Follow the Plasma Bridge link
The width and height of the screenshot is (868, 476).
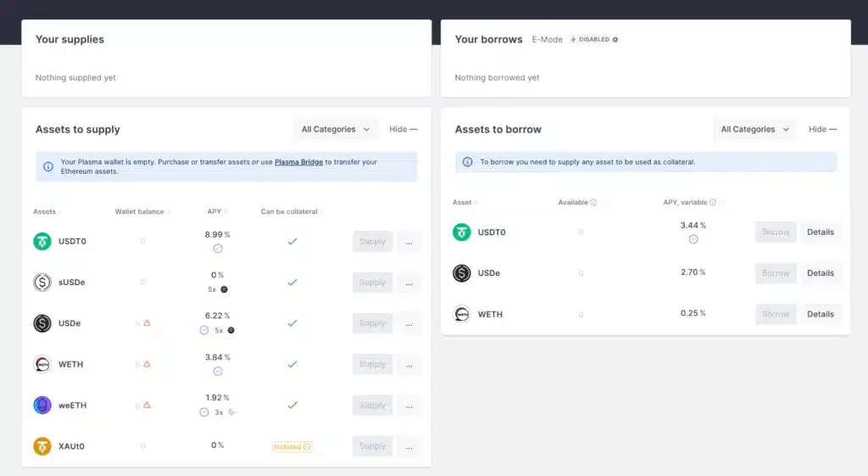(298, 162)
